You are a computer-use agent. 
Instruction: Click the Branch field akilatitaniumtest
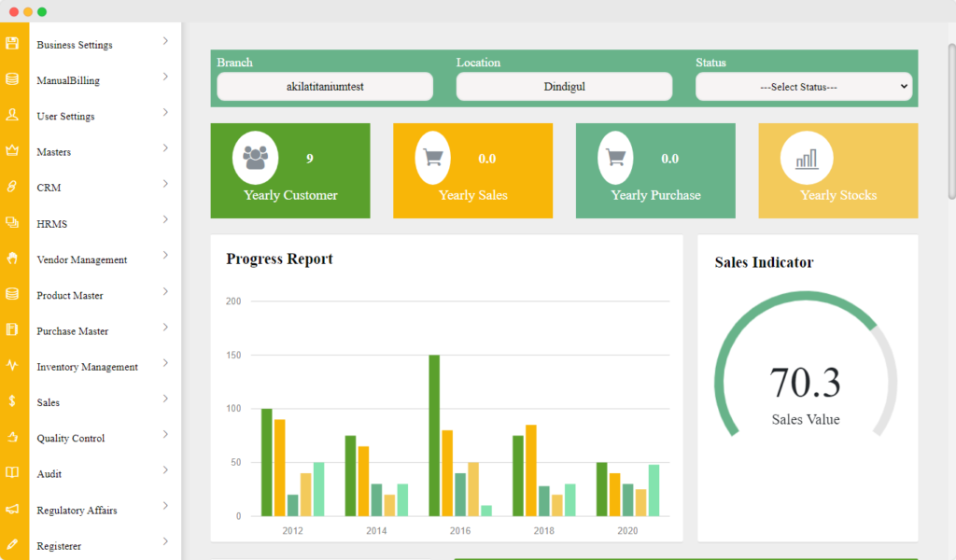click(325, 87)
